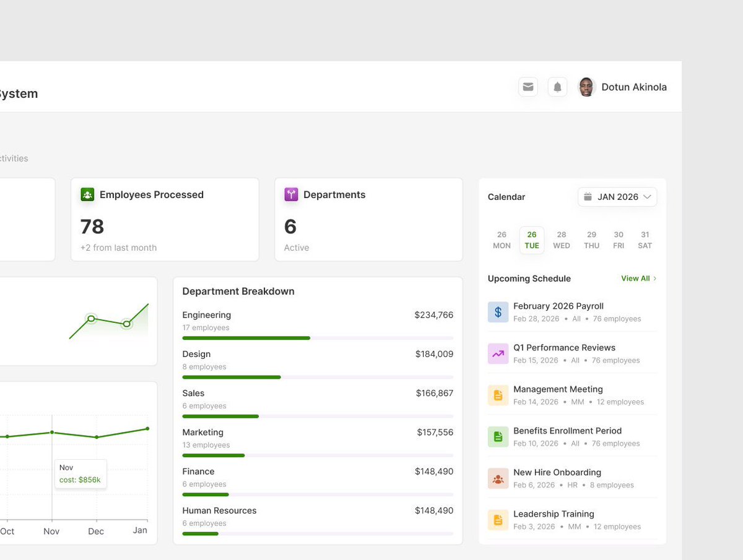Select the Finance department name
The image size is (743, 560).
click(x=198, y=472)
